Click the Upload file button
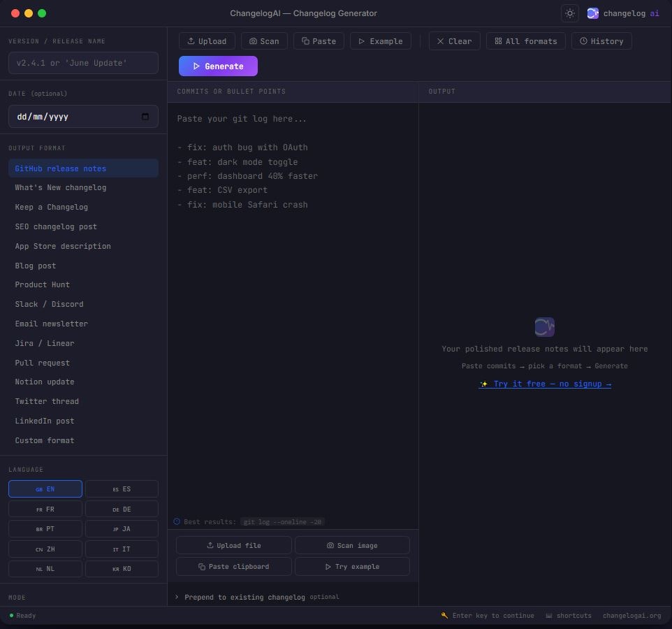 point(234,545)
